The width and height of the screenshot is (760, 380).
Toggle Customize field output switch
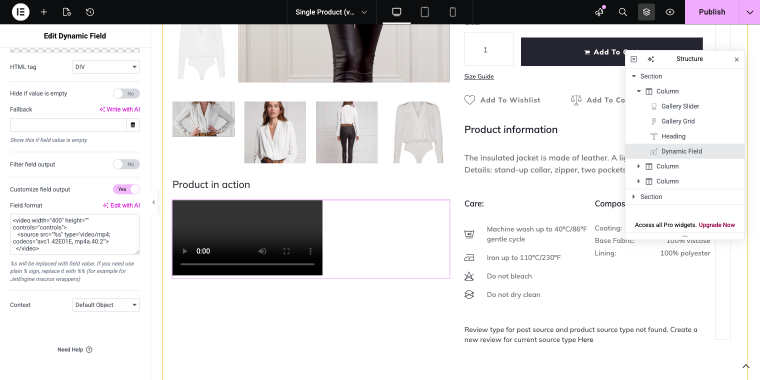click(127, 190)
